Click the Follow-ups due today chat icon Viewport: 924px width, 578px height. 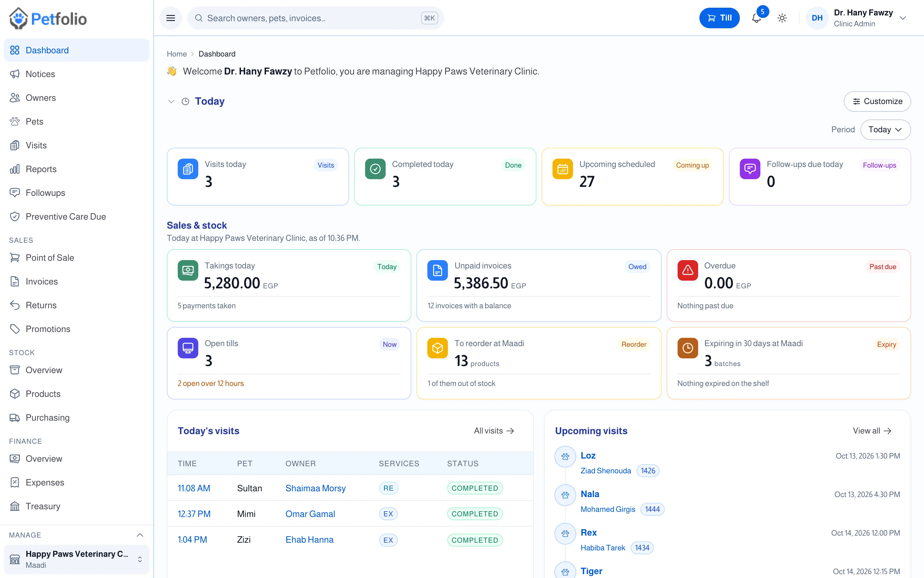click(750, 169)
